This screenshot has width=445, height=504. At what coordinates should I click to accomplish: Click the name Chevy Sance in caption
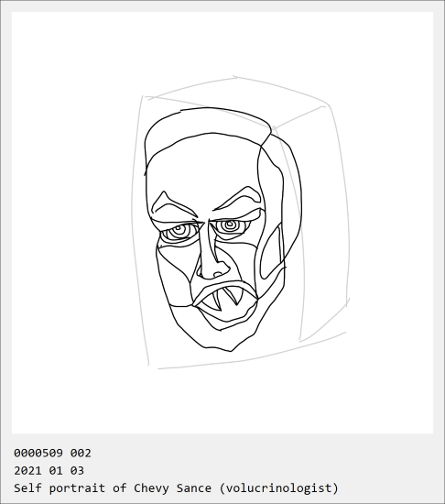point(172,488)
